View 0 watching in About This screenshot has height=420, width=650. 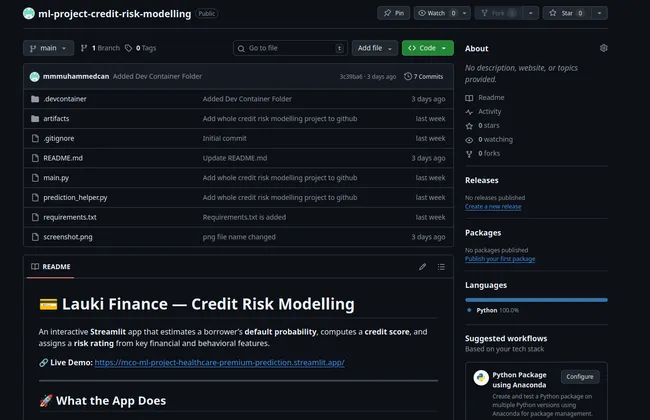pyautogui.click(x=489, y=139)
